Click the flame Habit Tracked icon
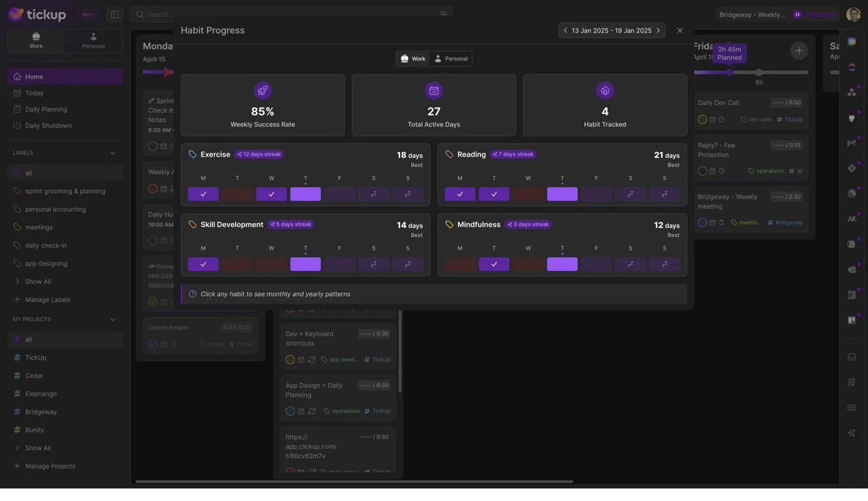The image size is (868, 501). pyautogui.click(x=604, y=91)
